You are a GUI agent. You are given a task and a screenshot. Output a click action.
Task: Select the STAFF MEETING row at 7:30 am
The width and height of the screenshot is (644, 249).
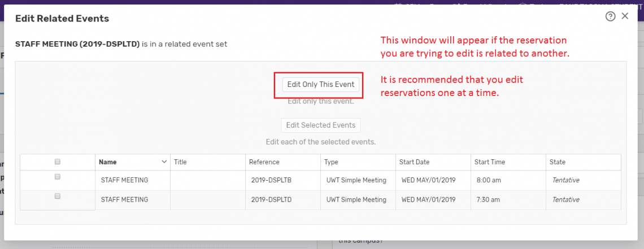click(x=124, y=200)
